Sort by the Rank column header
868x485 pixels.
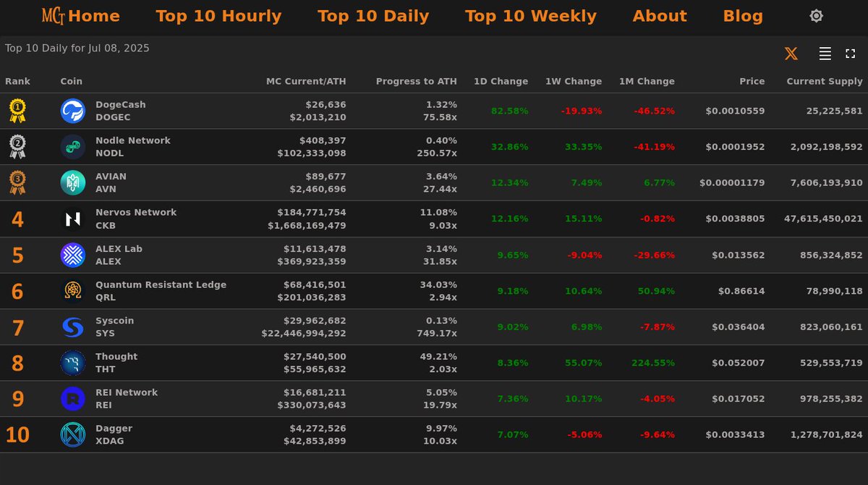tap(17, 82)
